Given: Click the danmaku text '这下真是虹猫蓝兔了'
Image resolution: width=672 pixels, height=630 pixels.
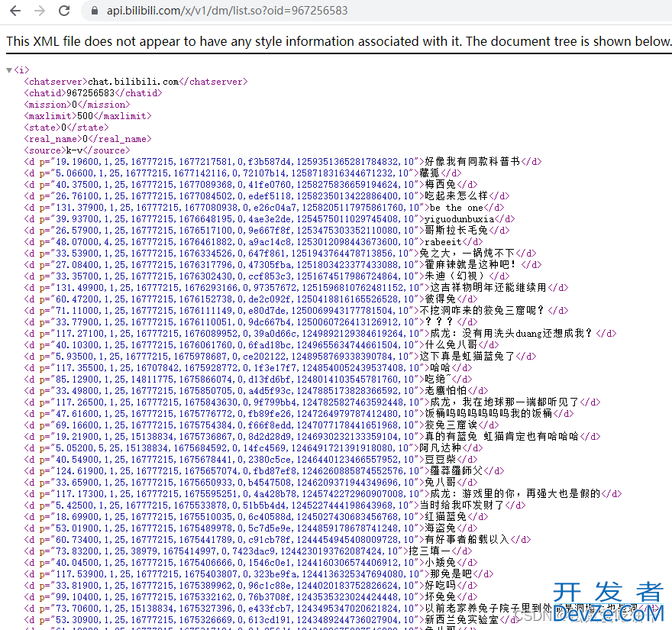Looking at the screenshot, I should pos(467,357).
